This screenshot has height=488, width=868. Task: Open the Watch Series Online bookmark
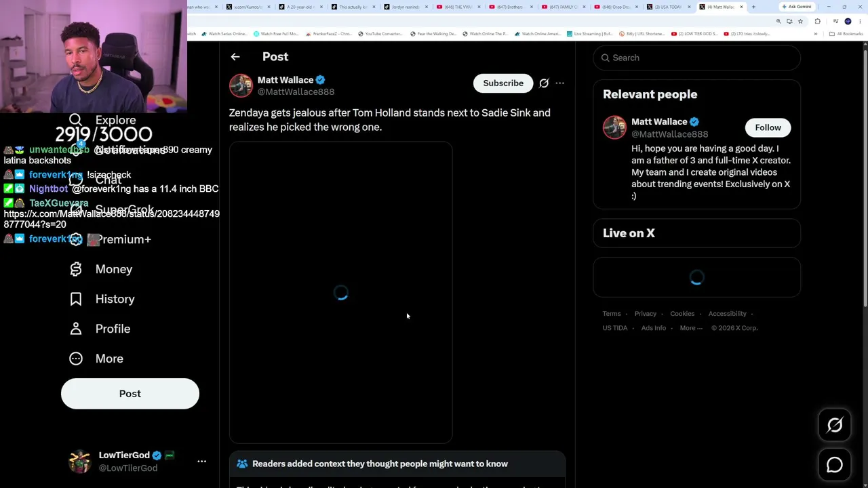point(224,34)
